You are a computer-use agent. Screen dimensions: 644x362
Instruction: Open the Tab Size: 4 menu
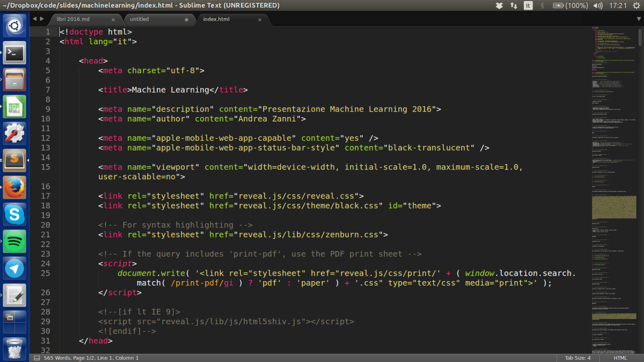577,358
